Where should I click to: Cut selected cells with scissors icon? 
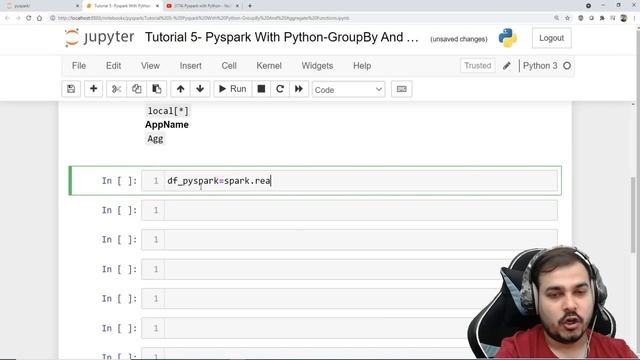coord(116,89)
